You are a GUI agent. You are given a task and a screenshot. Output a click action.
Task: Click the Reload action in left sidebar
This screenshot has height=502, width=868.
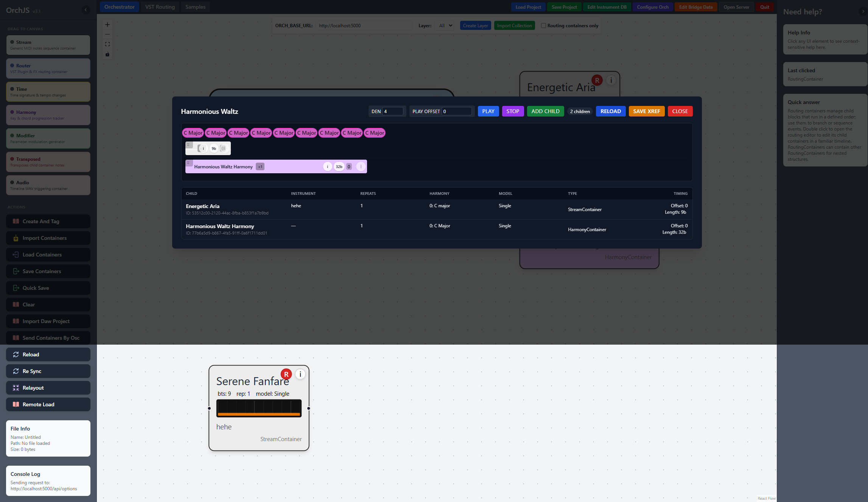coord(48,354)
